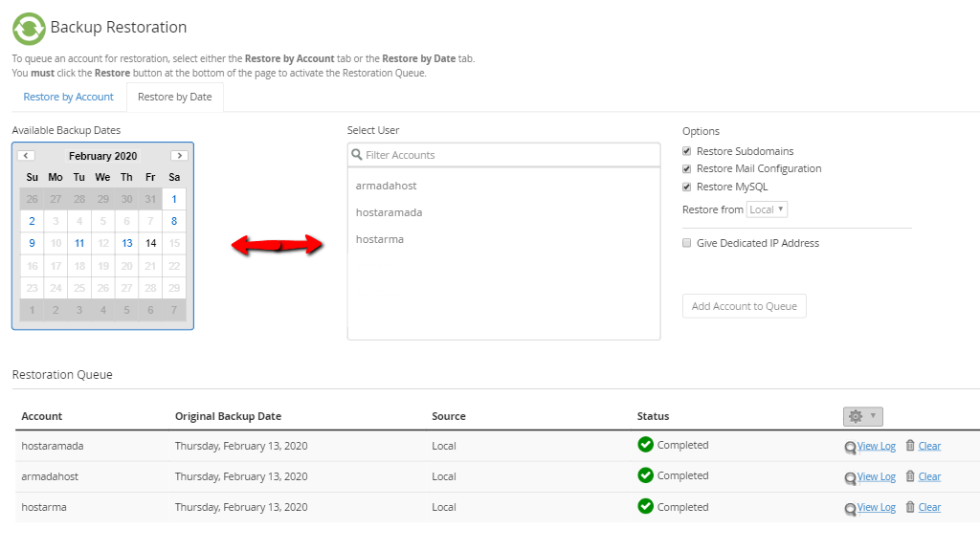Open the Restore from Local dropdown
The width and height of the screenshot is (980, 551).
pyautogui.click(x=767, y=209)
